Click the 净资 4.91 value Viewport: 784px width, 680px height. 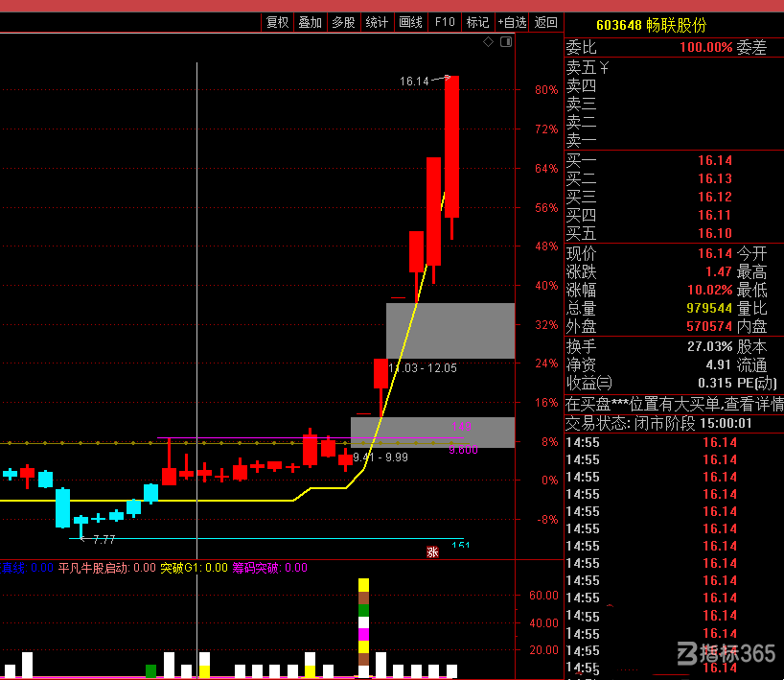click(719, 364)
